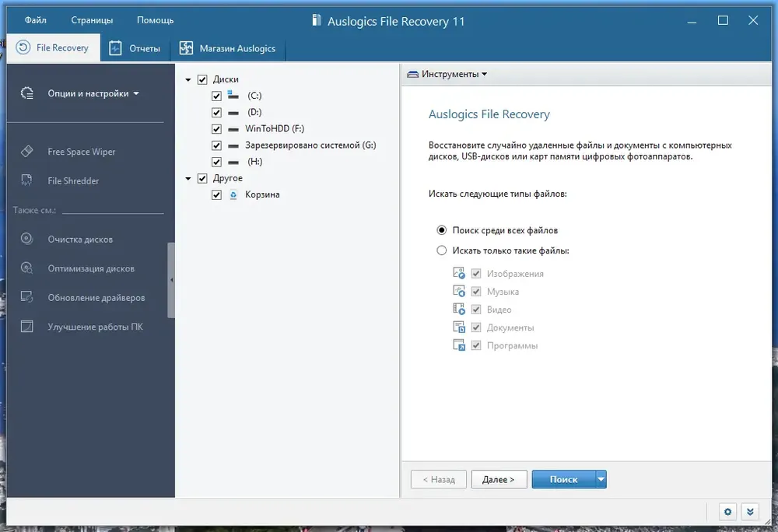Collapse the Диски tree group
This screenshot has height=532, width=778.
pyautogui.click(x=188, y=79)
